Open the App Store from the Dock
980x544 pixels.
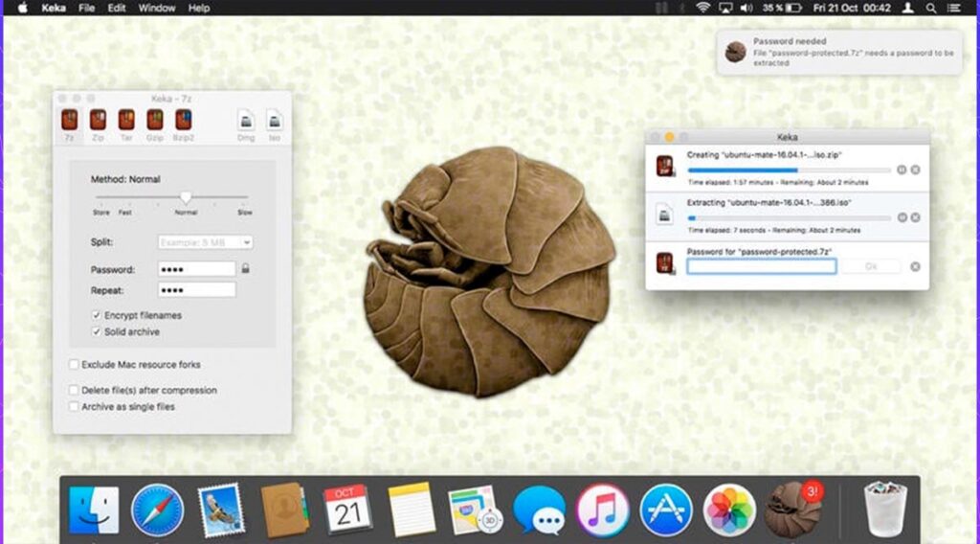tap(666, 510)
